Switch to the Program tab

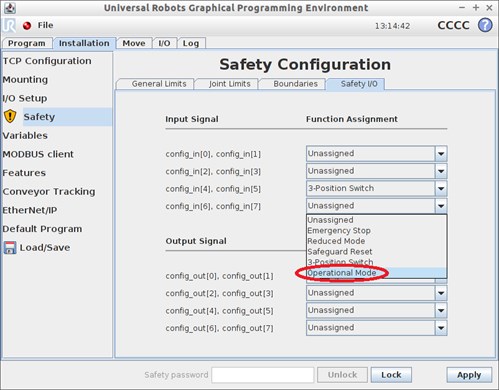pos(27,43)
